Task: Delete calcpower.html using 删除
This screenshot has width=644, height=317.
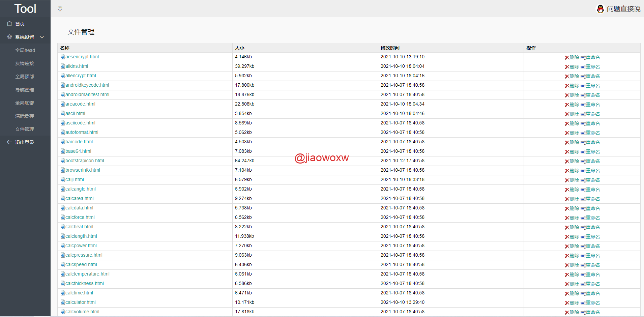Action: tap(572, 246)
